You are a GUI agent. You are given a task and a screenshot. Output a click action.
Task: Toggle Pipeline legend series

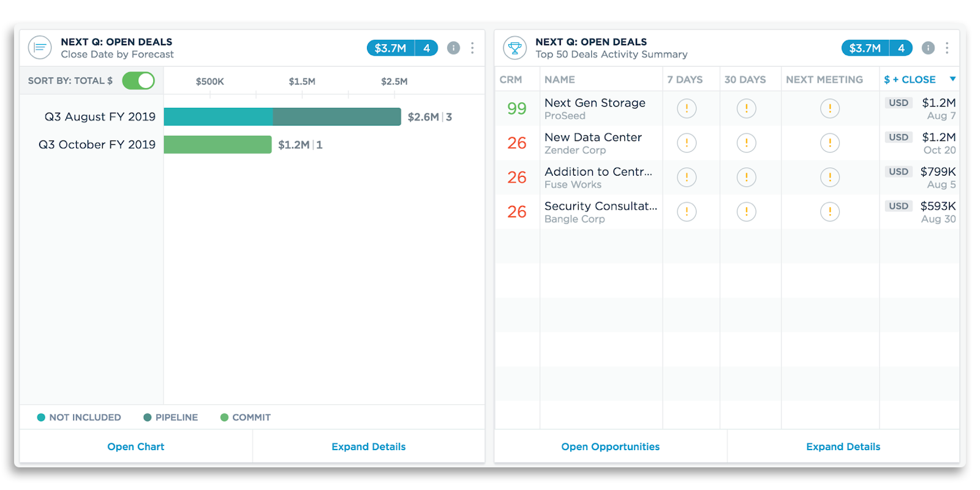coord(171,417)
